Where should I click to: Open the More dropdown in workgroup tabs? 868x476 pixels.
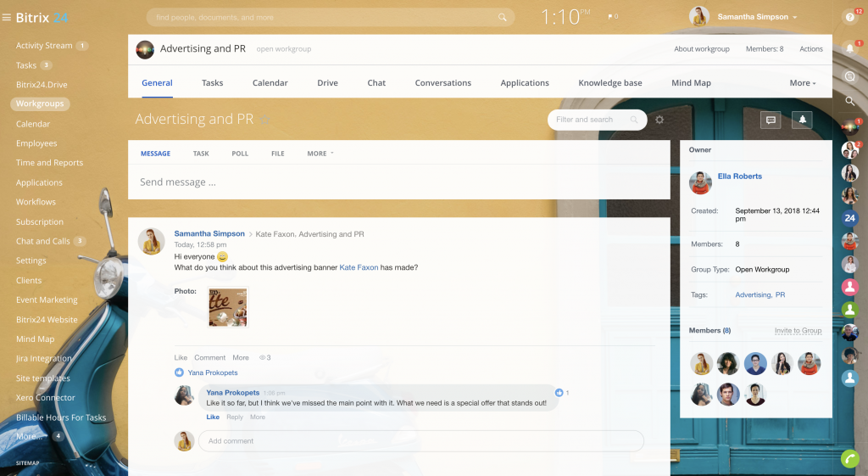pyautogui.click(x=802, y=83)
